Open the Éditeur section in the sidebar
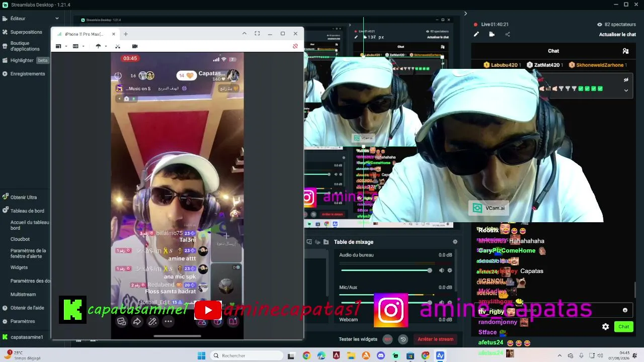 click(18, 19)
